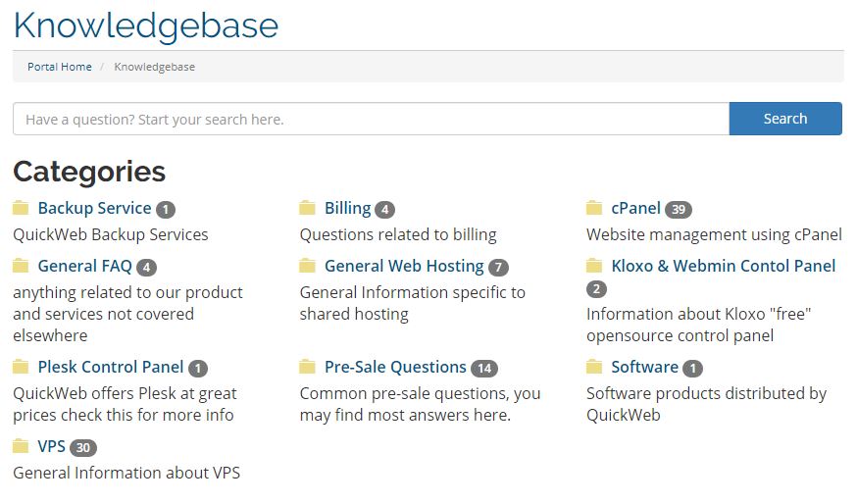Click the folder icon next to VPS

coord(21,446)
